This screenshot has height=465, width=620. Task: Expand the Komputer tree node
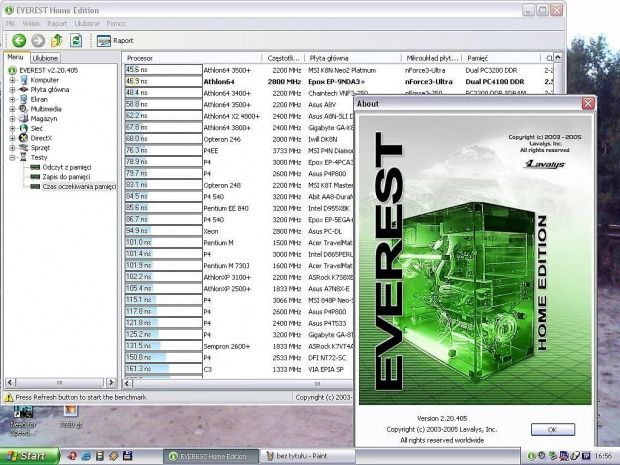(x=12, y=80)
